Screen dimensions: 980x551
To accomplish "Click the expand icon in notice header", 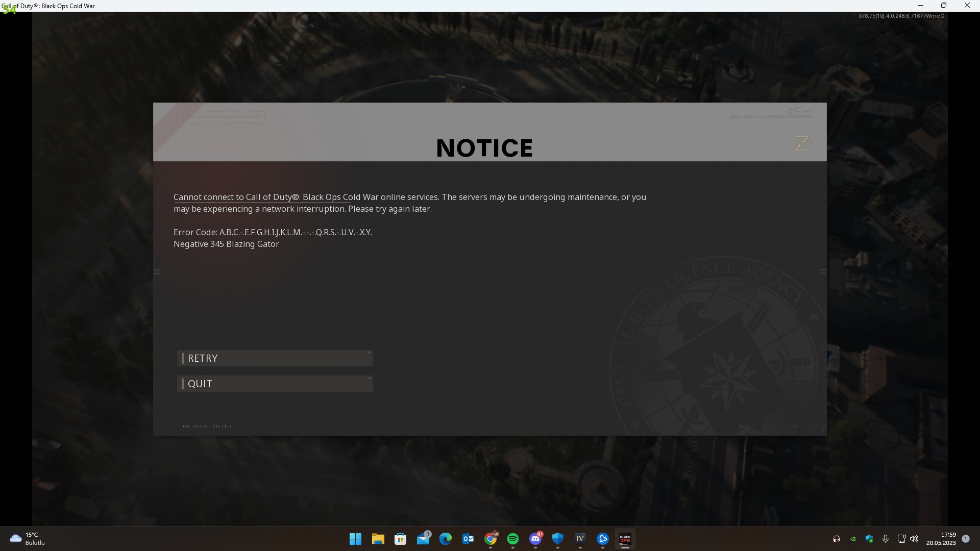I will (801, 143).
